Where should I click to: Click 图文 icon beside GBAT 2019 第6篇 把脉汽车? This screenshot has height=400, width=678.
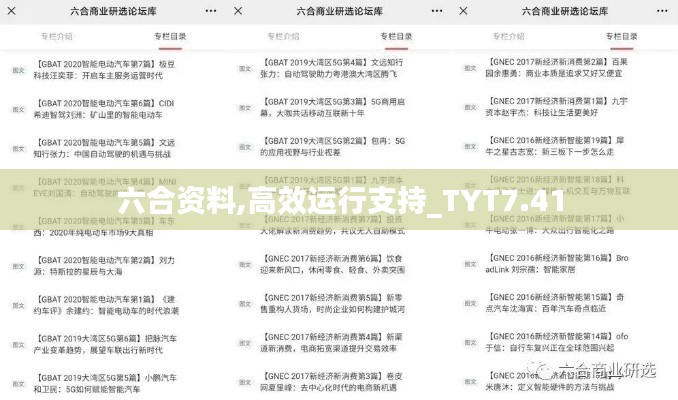point(19,345)
